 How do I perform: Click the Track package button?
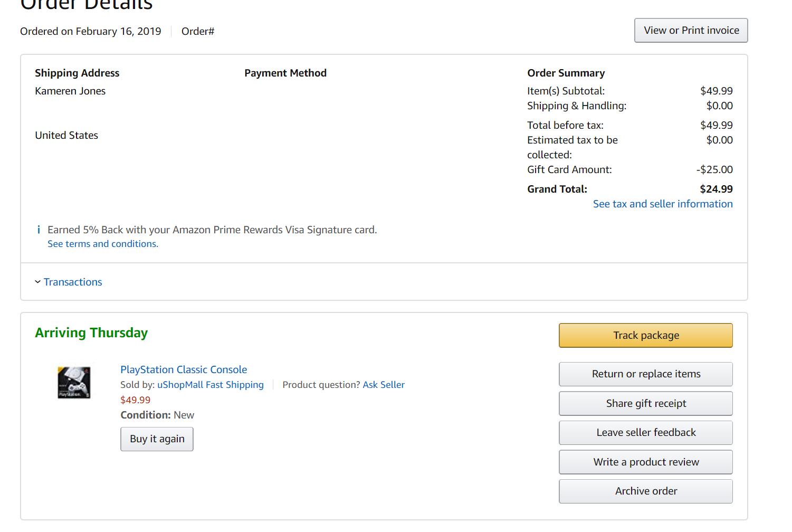coord(646,335)
